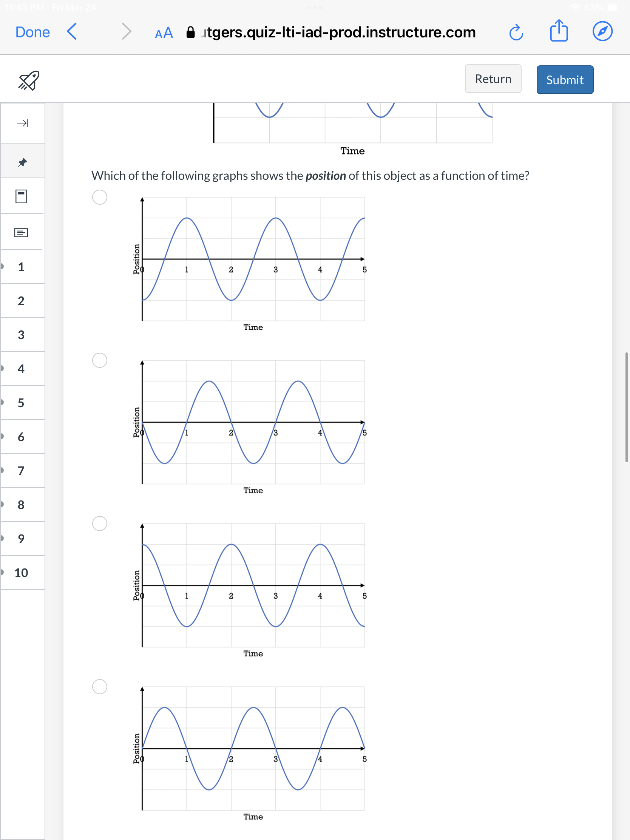Tap the lock icon in the URL bar

(x=191, y=32)
